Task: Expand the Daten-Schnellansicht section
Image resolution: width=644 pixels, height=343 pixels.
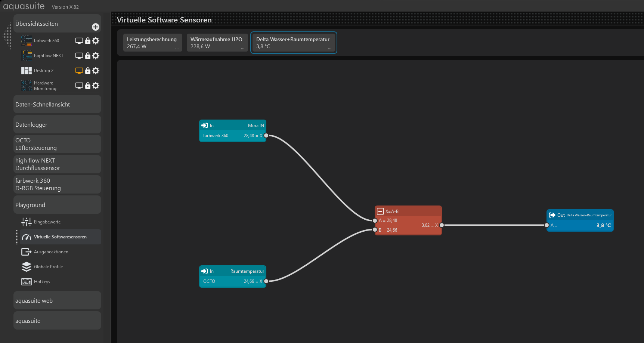Action: [x=57, y=104]
